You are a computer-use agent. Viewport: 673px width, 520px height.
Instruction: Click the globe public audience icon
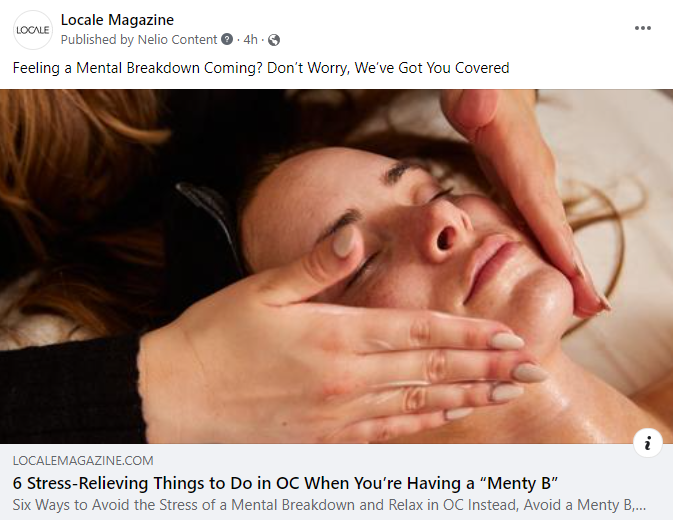coord(274,40)
